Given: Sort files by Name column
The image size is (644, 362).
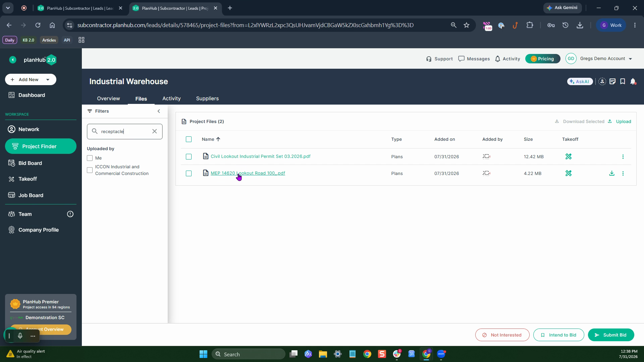Looking at the screenshot, I should tap(211, 139).
